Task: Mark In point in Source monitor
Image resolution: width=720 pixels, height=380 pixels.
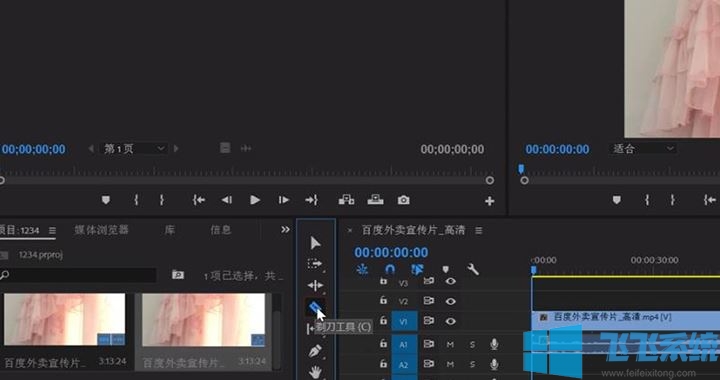Action: click(x=136, y=200)
